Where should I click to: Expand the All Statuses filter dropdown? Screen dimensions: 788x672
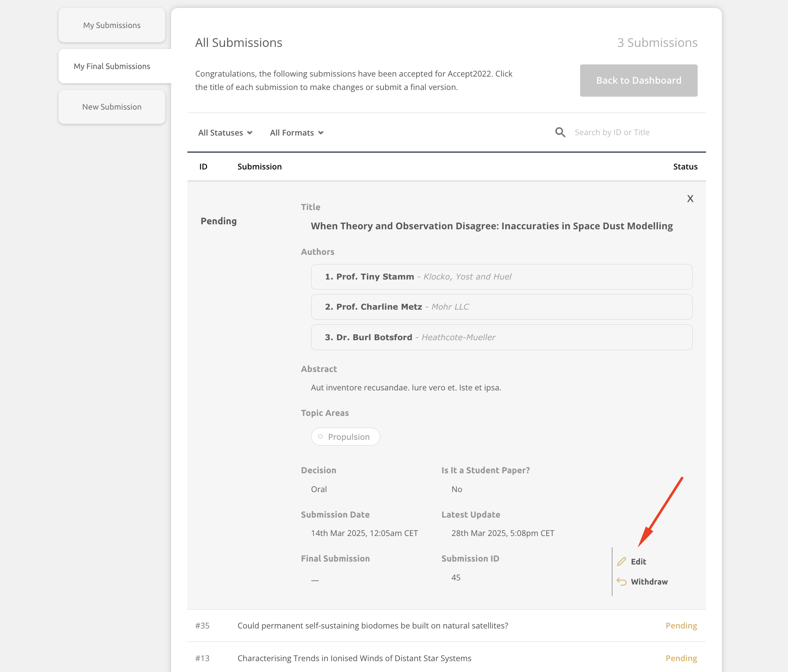pyautogui.click(x=225, y=133)
